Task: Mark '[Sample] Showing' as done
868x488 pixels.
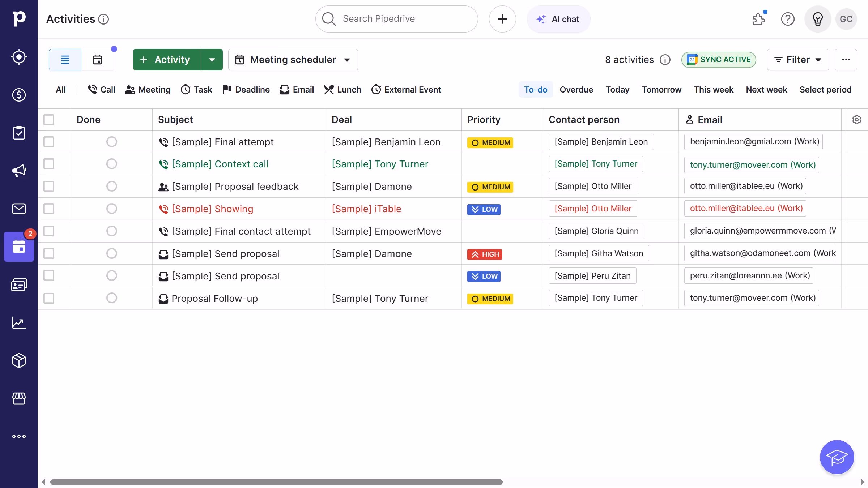Action: (x=111, y=209)
